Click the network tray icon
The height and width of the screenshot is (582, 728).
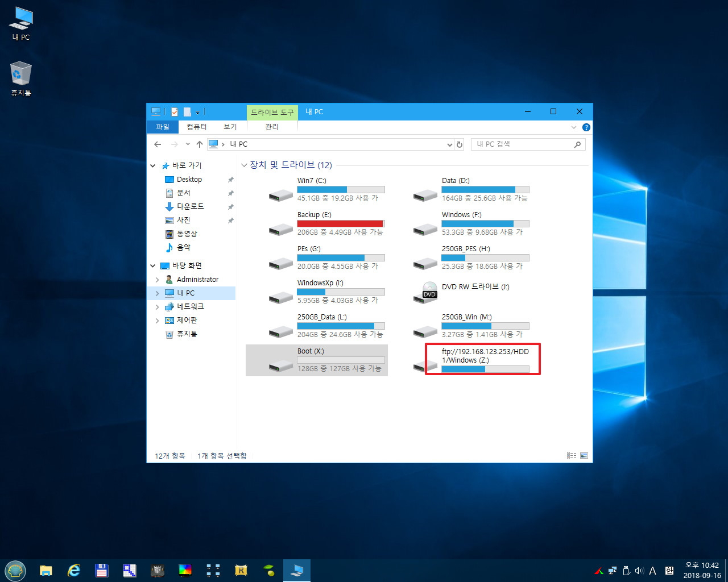click(613, 571)
